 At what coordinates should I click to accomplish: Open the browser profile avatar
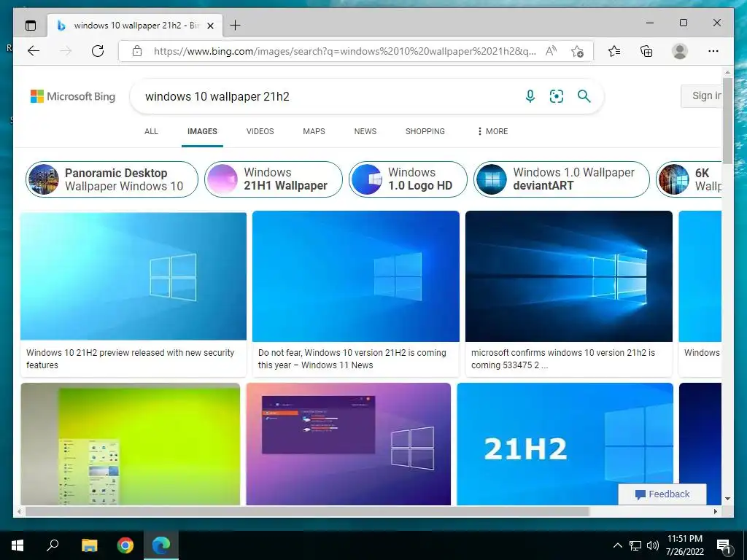point(680,51)
